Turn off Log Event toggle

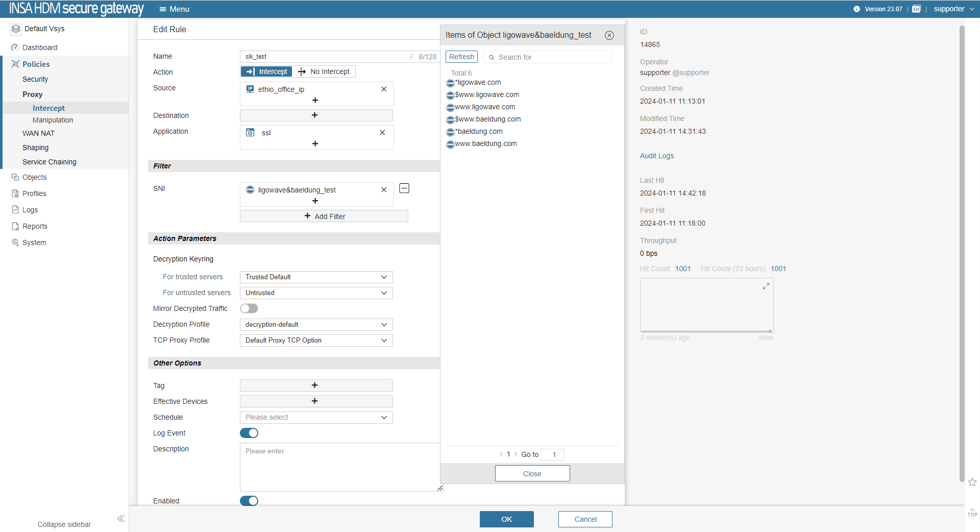pos(249,433)
